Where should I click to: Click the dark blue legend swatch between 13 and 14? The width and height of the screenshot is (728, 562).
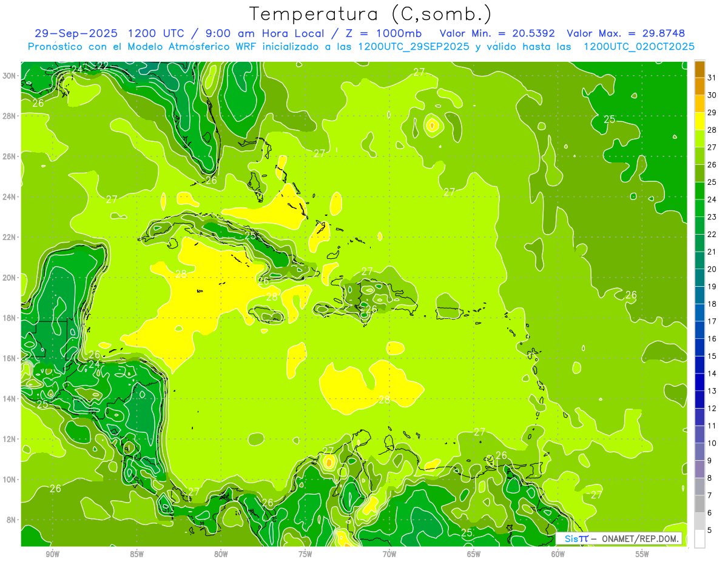click(x=699, y=383)
